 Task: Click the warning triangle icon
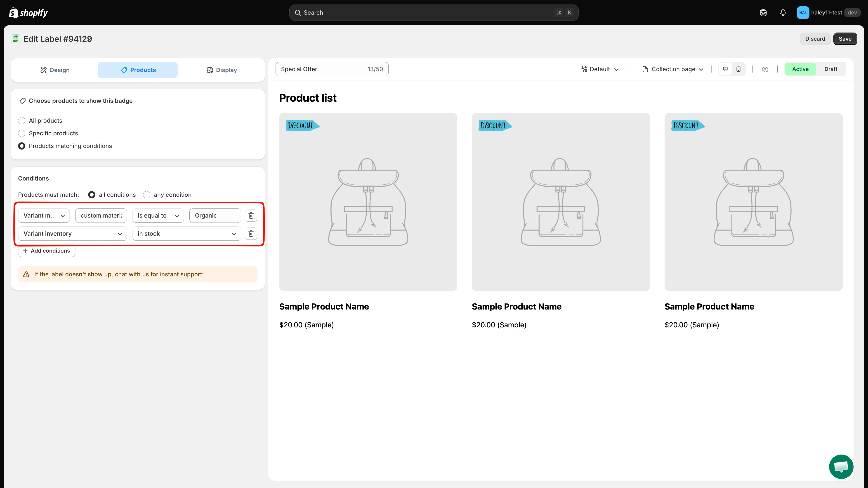tap(26, 274)
